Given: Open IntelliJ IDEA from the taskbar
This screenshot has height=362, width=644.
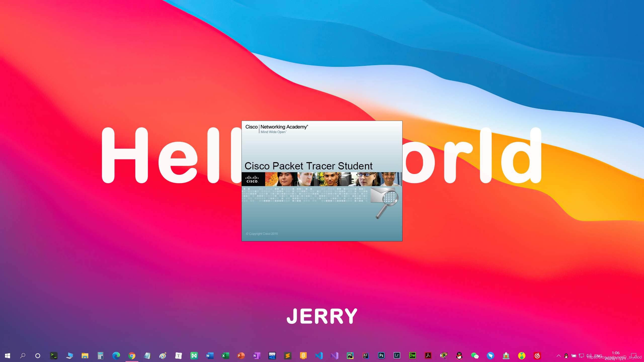Looking at the screenshot, I should point(366,355).
